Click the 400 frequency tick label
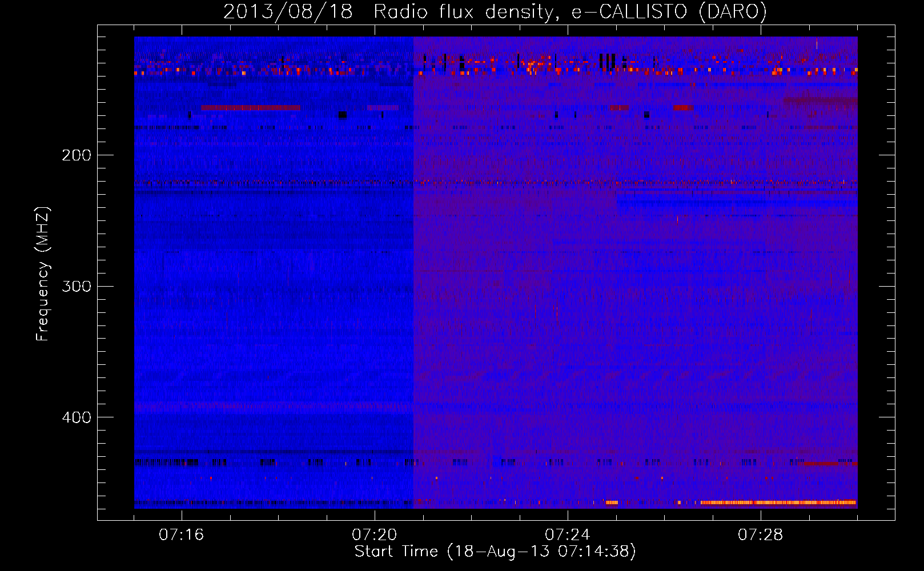The height and width of the screenshot is (571, 924). click(x=77, y=417)
